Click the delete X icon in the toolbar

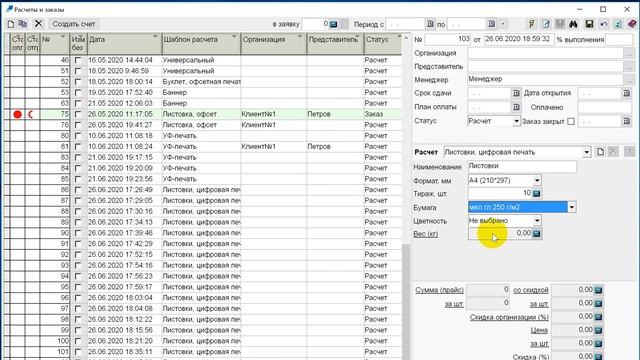pos(38,24)
